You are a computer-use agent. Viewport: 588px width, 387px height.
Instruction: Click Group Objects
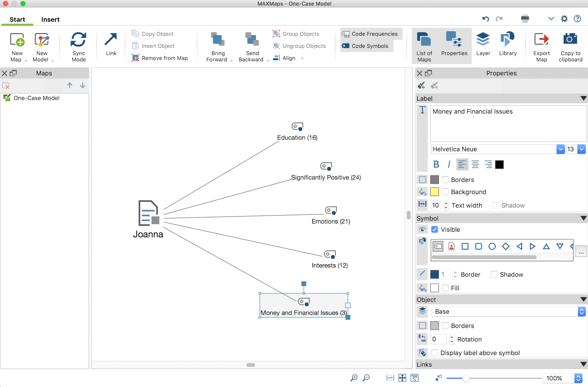coord(295,34)
